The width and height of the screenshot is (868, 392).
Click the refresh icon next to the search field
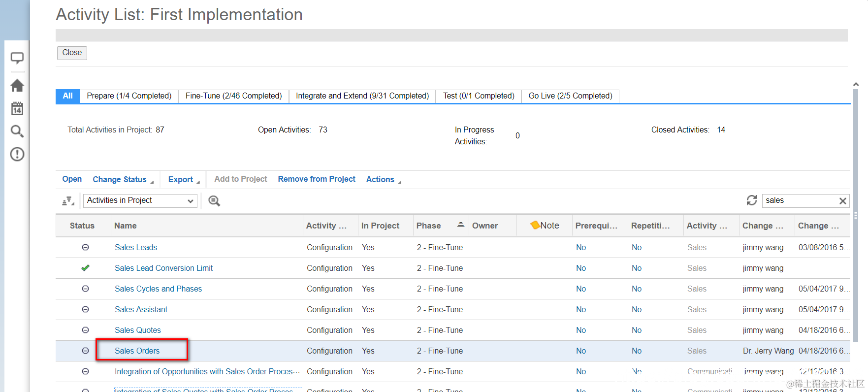pyautogui.click(x=751, y=200)
